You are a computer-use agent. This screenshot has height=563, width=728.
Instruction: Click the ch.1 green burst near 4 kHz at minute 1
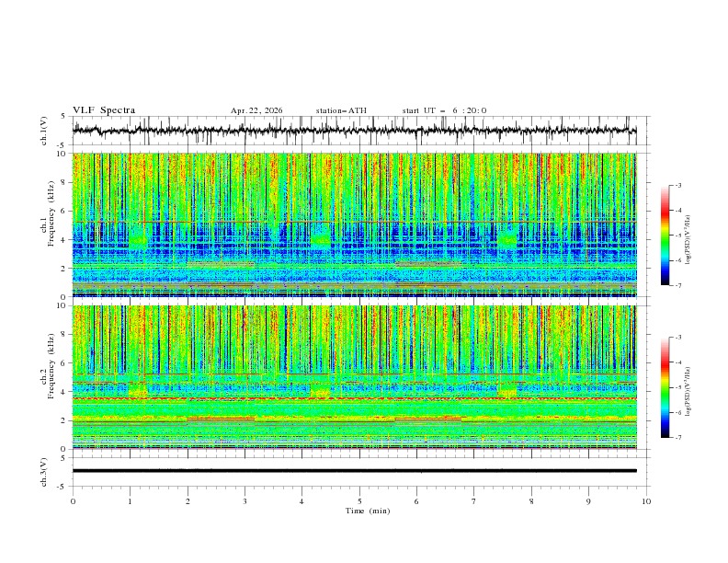[x=138, y=238]
